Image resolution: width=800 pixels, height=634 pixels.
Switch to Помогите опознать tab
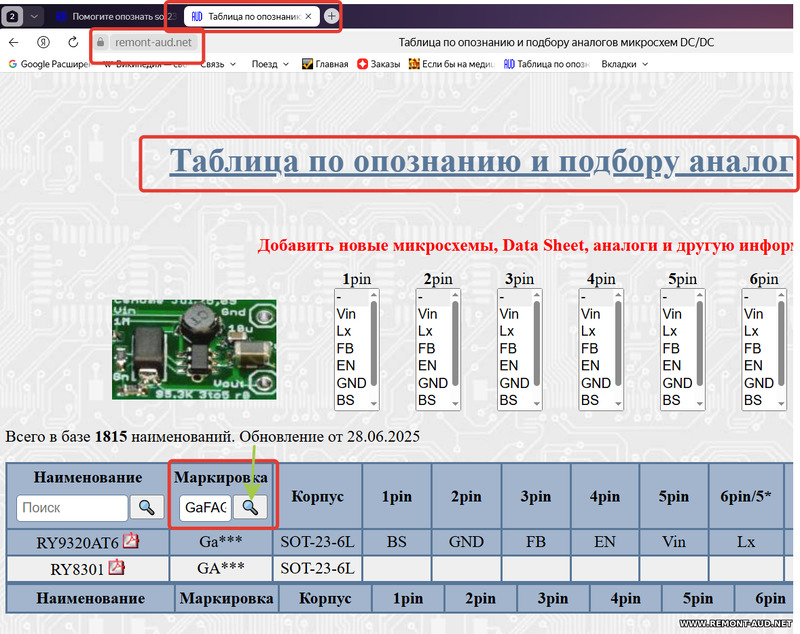115,16
